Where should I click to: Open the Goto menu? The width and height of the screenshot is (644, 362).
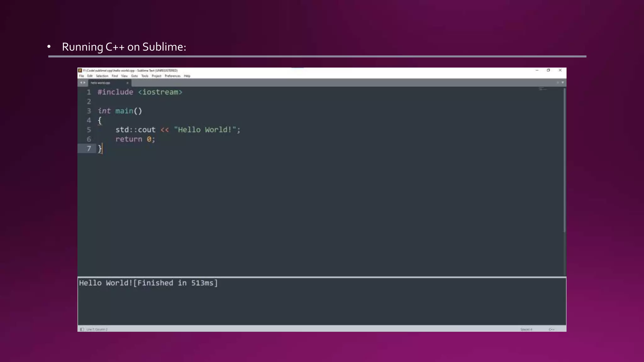pyautogui.click(x=135, y=76)
